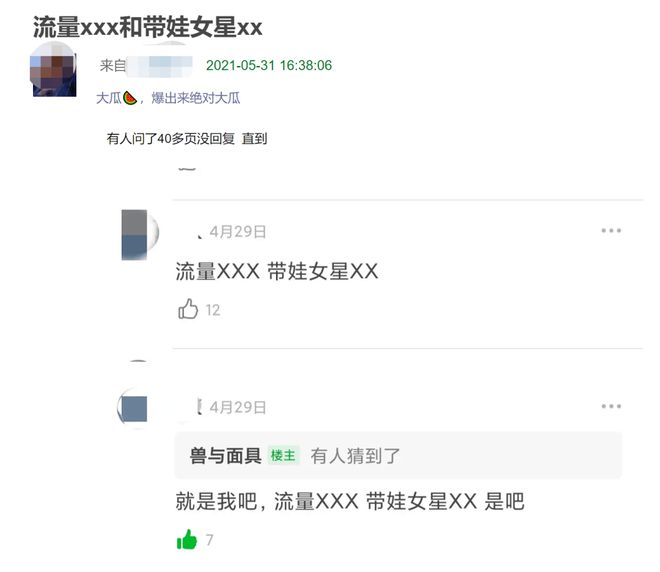Click the blurred source name after 来自
Viewport: 660px width, 572px height.
[160, 66]
